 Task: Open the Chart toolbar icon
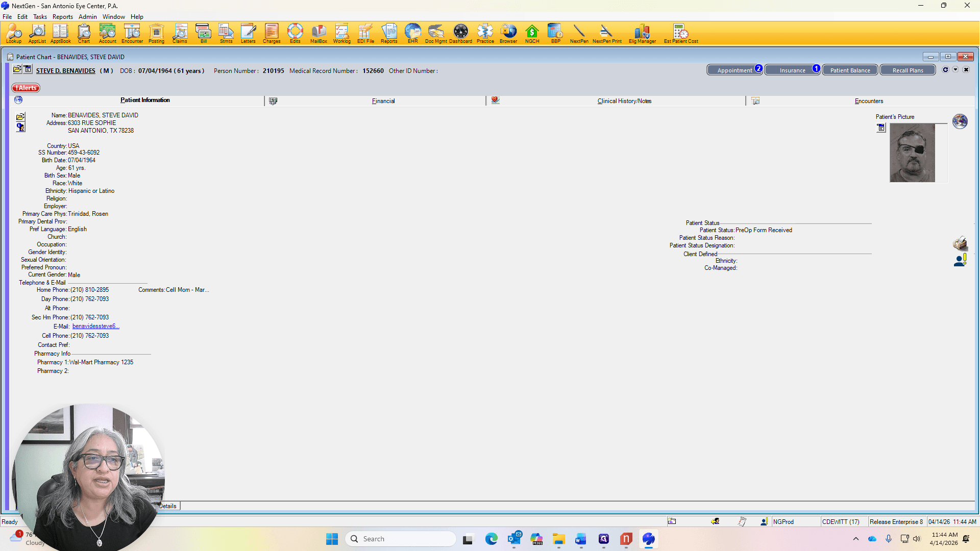pos(84,33)
